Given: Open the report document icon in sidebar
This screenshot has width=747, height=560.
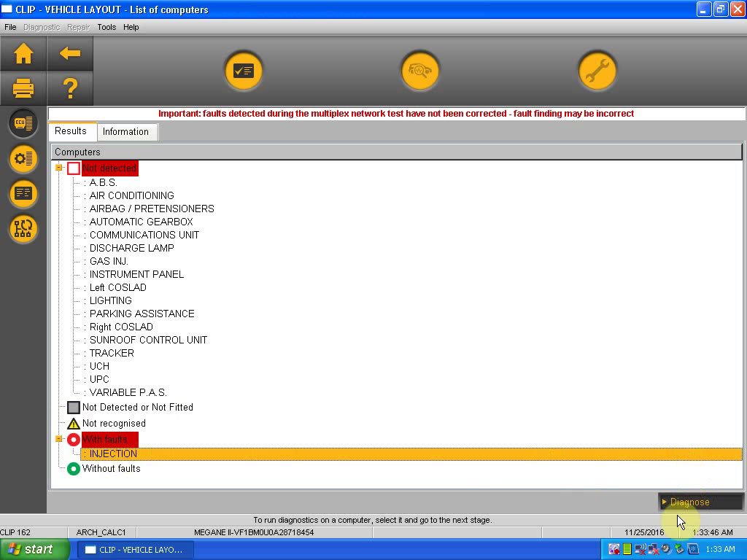Looking at the screenshot, I should coord(23,194).
